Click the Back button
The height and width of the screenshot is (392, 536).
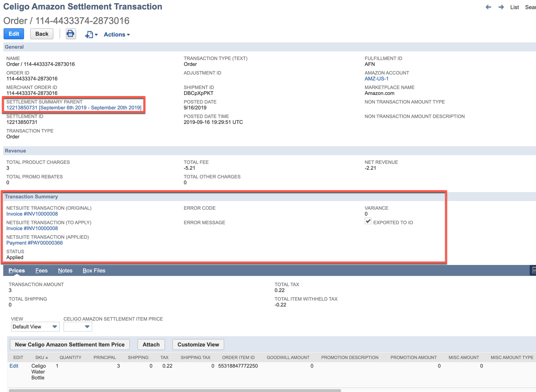point(42,34)
